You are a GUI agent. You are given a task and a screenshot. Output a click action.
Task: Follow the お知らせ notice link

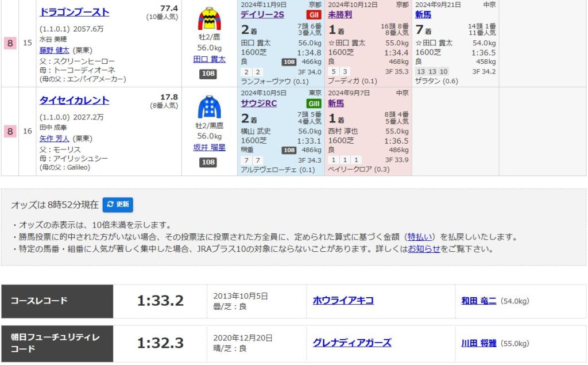(x=424, y=249)
